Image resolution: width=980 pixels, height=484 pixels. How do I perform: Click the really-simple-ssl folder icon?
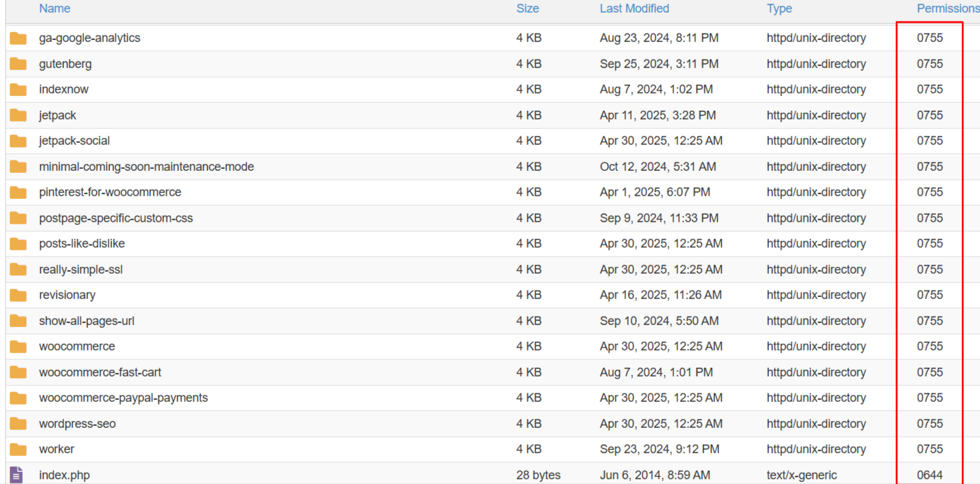[18, 270]
